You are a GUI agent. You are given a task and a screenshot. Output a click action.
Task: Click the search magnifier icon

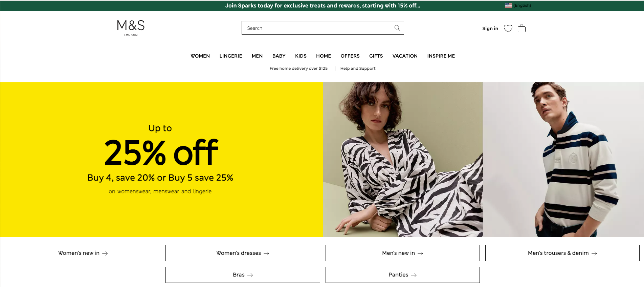click(397, 28)
